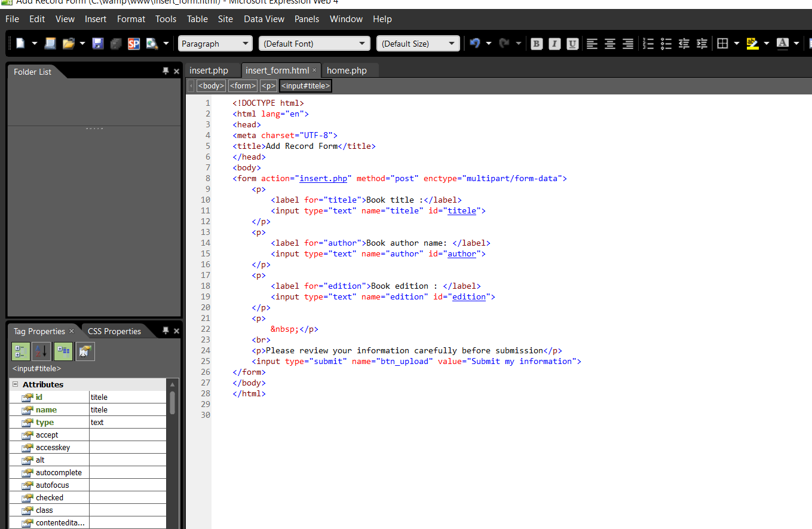This screenshot has width=812, height=529.
Task: Click the Show Tag Properties icon
Action: [x=85, y=351]
